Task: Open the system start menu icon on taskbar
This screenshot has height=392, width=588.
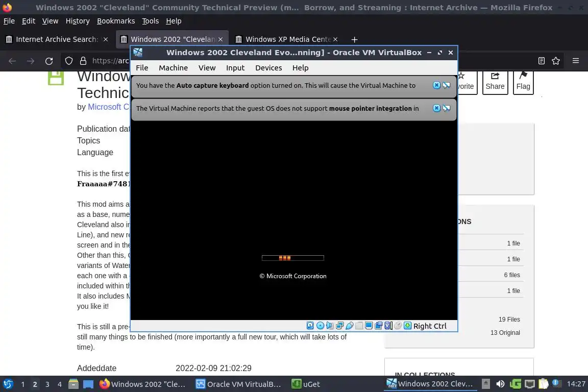Action: pyautogui.click(x=8, y=384)
